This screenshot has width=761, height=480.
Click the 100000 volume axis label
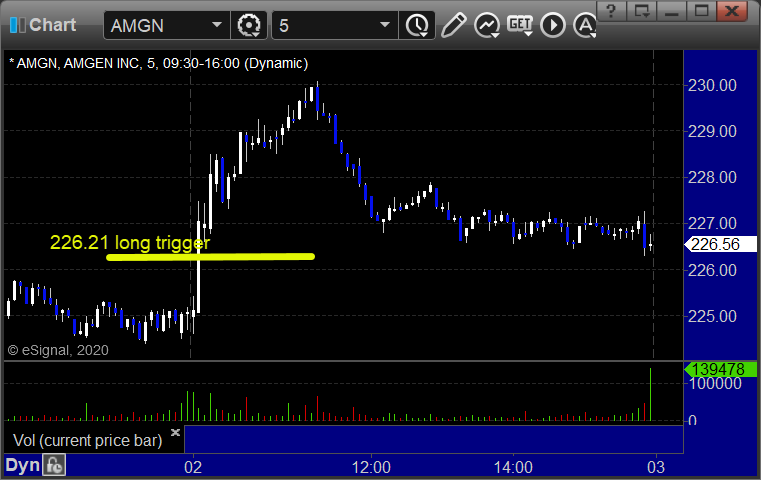coord(715,383)
